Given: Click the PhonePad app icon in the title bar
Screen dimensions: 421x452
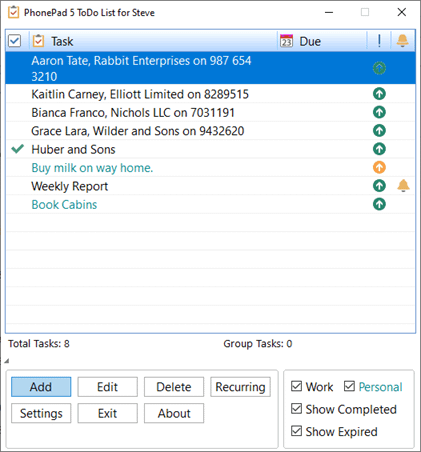Looking at the screenshot, I should coord(13,12).
